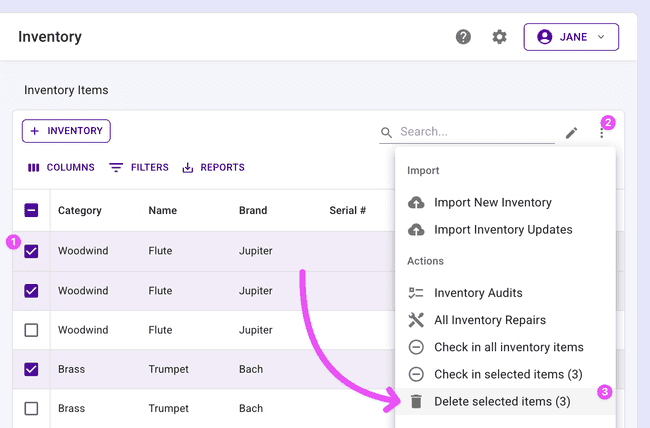
Task: Click the + INVENTORY button
Action: 66,131
